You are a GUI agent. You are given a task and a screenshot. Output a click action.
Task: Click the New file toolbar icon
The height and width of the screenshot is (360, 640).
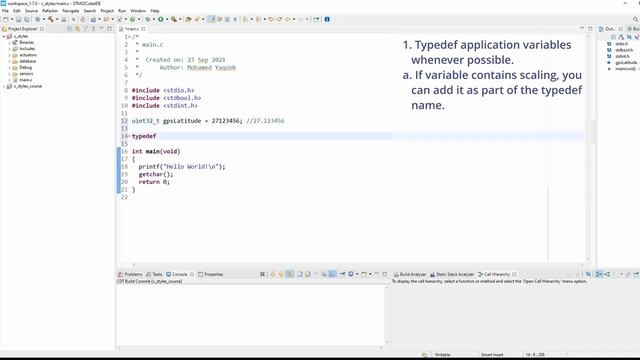(6, 19)
